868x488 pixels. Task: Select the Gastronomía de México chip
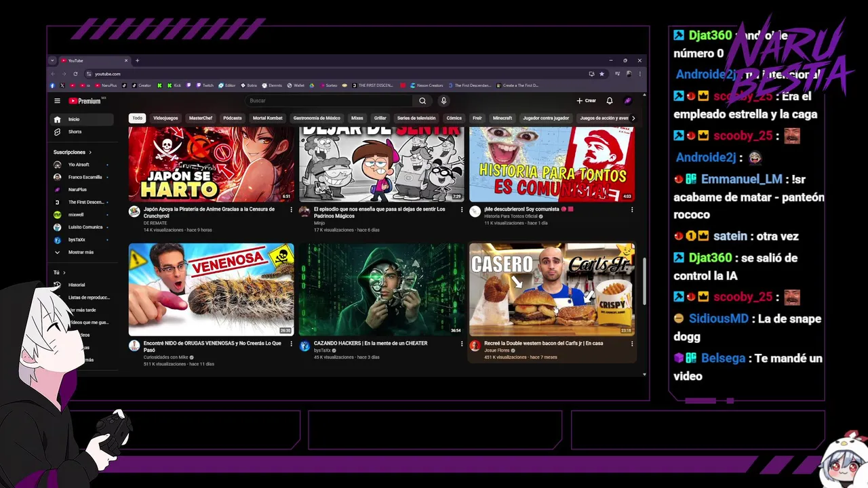tap(317, 118)
